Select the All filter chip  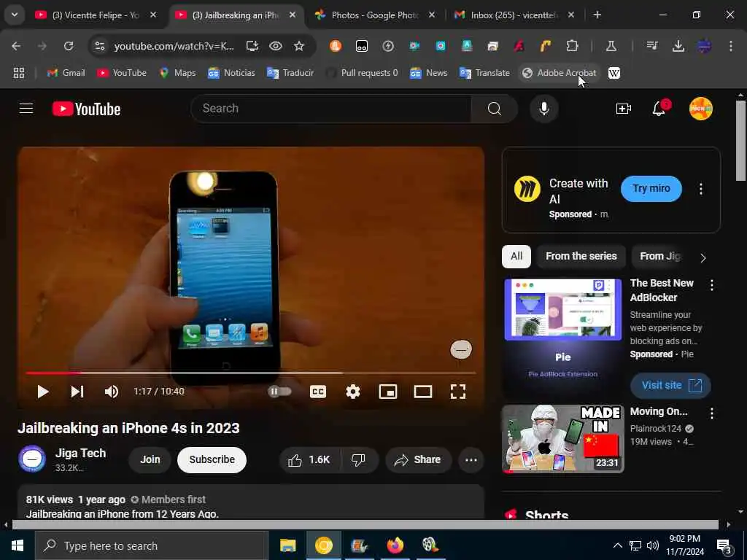pos(516,256)
